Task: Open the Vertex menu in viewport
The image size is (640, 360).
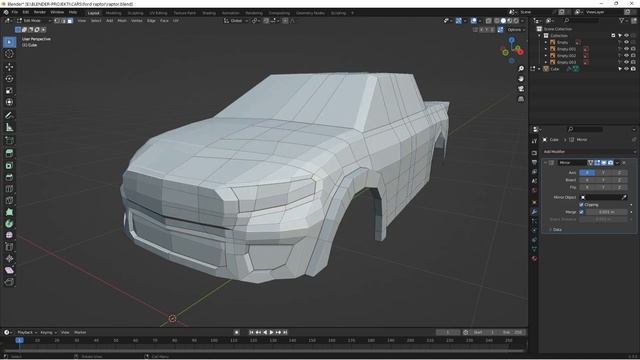Action: point(137,20)
